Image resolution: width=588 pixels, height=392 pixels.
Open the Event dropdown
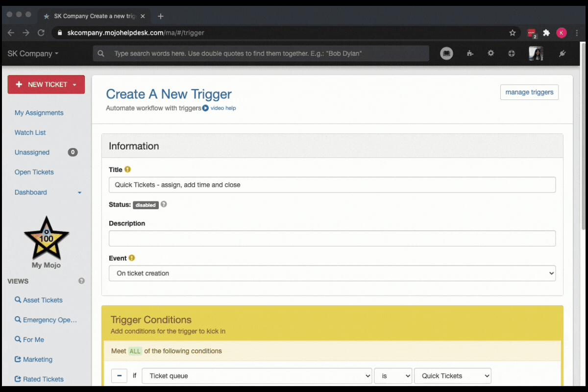click(332, 273)
